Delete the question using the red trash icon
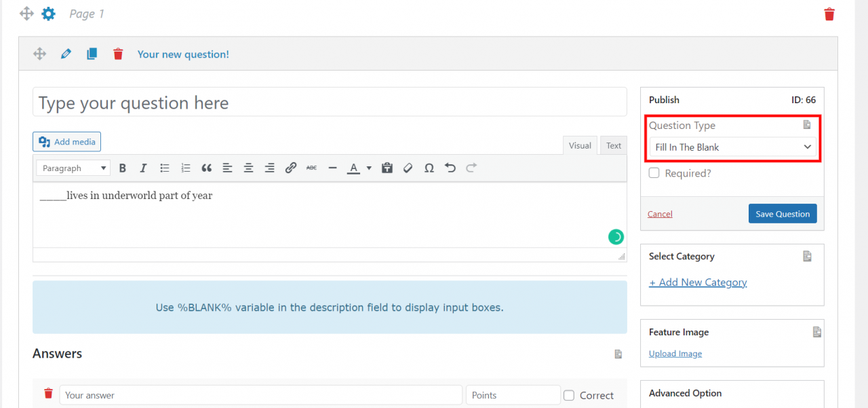Screen dimensions: 868x408 pyautogui.click(x=118, y=54)
